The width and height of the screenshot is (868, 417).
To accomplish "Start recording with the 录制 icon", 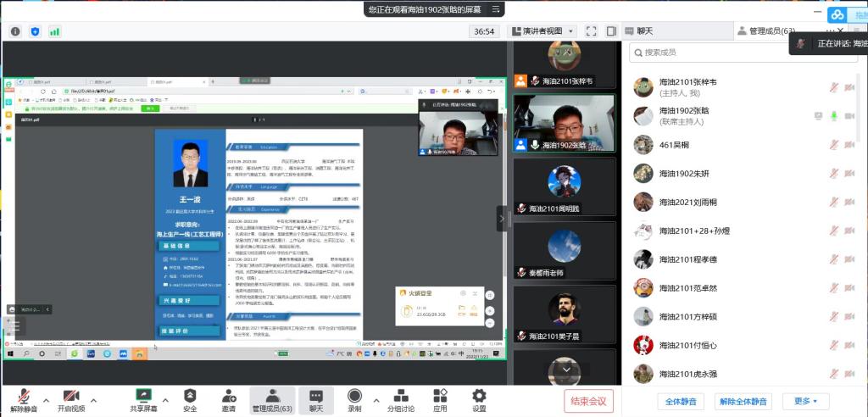I will point(354,396).
